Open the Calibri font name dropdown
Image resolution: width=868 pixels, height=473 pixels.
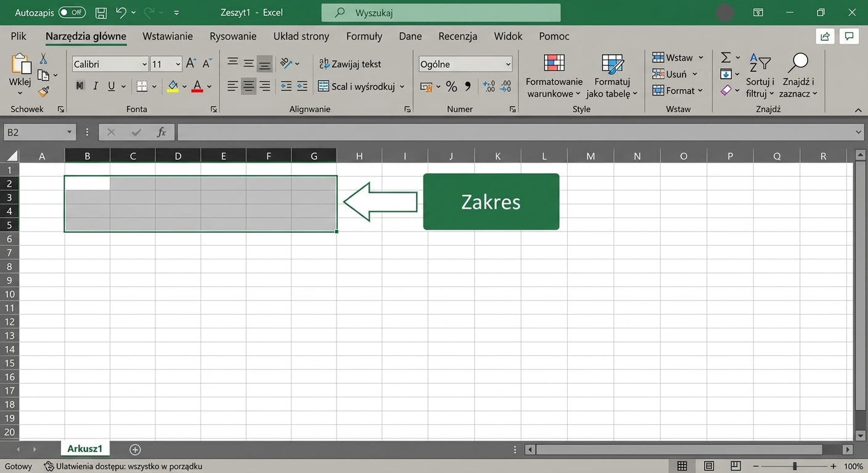144,64
